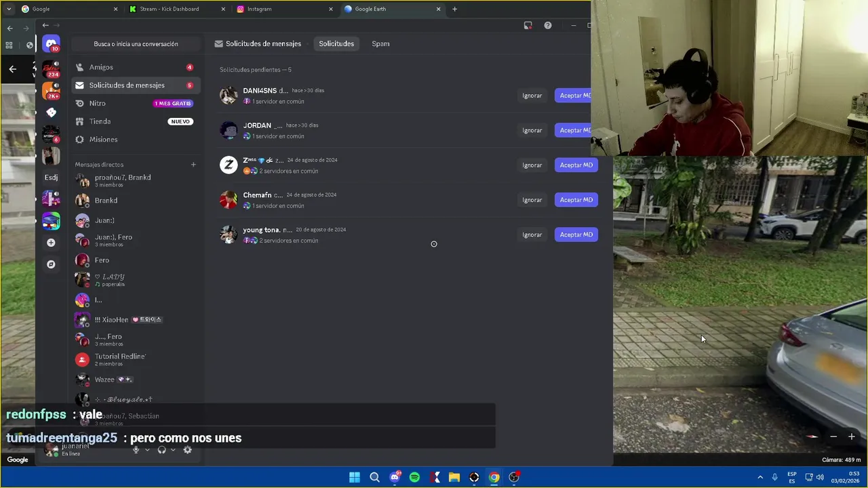The width and height of the screenshot is (868, 488).
Task: Open the Misiones page
Action: [136, 139]
